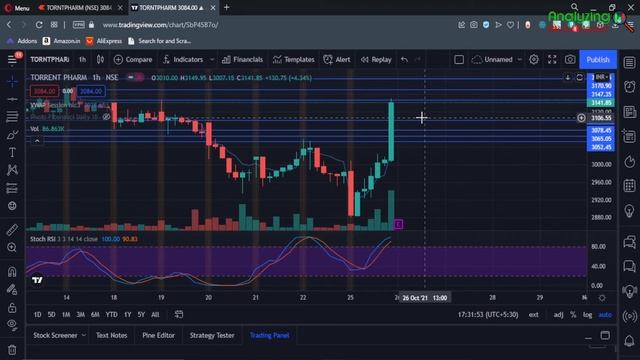This screenshot has width=640, height=360.
Task: Undo the last chart action
Action: 404,60
